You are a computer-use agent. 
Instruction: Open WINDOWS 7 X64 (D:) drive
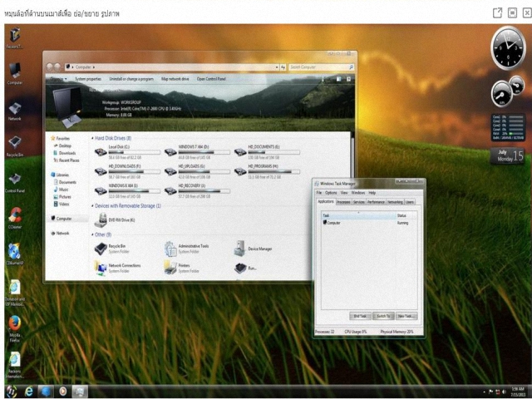click(197, 152)
